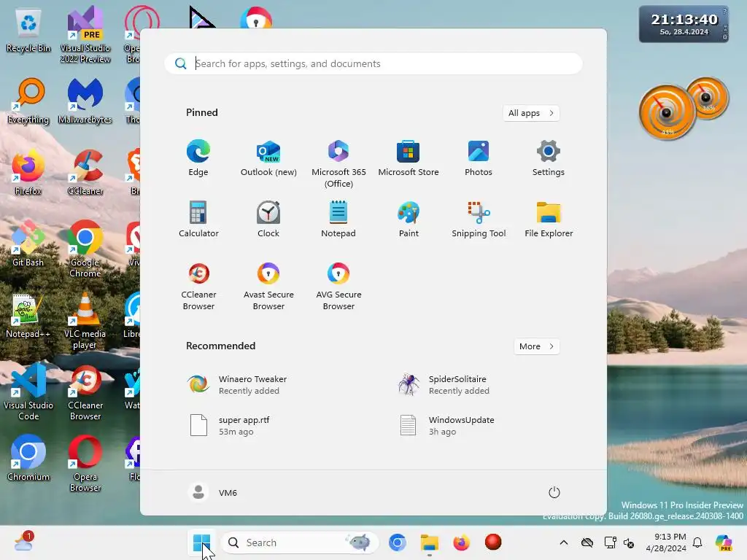Screen dimensions: 747x560
Task: Open File Explorer from the taskbar
Action: coord(429,542)
